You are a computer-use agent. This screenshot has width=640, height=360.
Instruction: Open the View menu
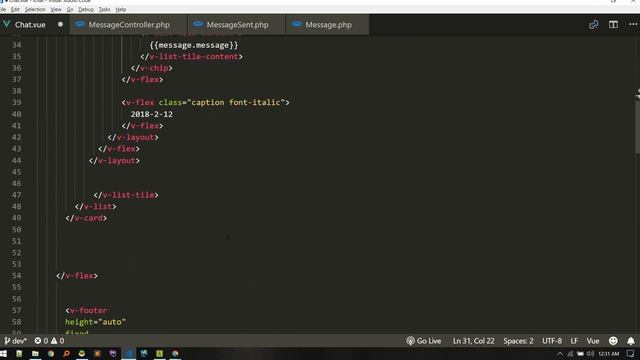pyautogui.click(x=56, y=9)
